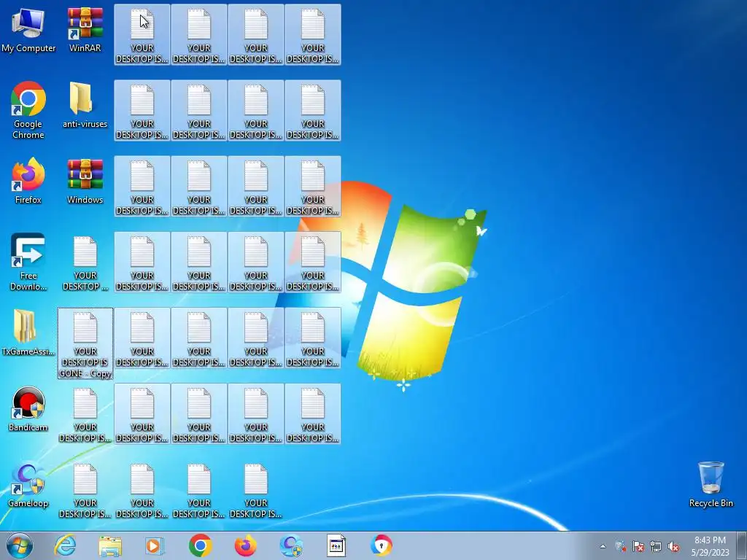
Task: Launch Internet Explorer from the taskbar
Action: coord(65,545)
